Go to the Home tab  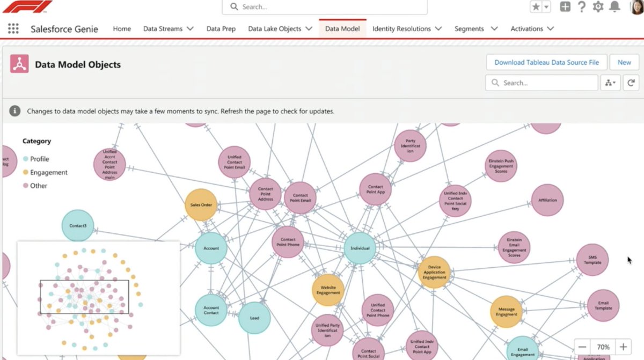tap(122, 28)
